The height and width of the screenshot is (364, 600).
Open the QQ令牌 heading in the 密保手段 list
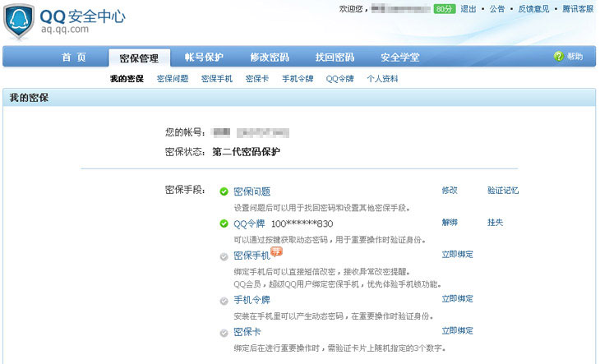coord(249,223)
